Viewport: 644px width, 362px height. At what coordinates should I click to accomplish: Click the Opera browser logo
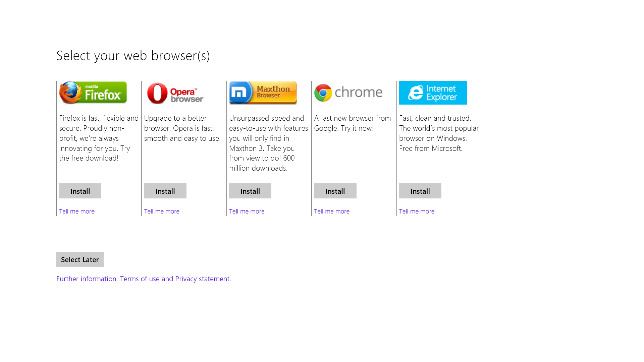[x=175, y=93]
